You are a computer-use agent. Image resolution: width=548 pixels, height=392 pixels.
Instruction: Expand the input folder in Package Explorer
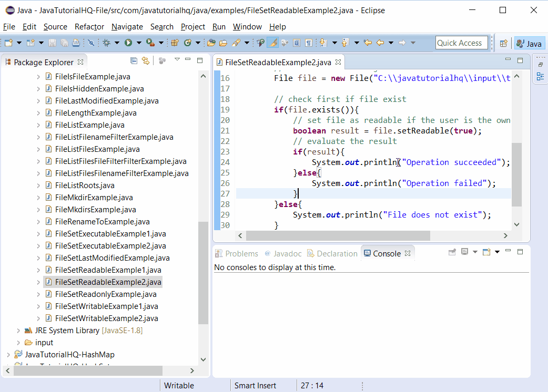19,342
